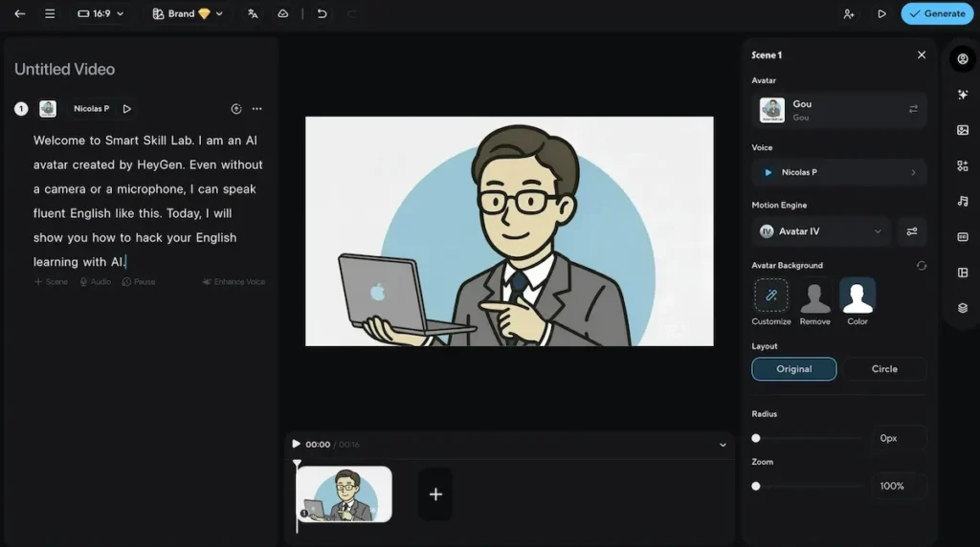Select the Circle layout option
The height and width of the screenshot is (547, 980).
click(884, 369)
